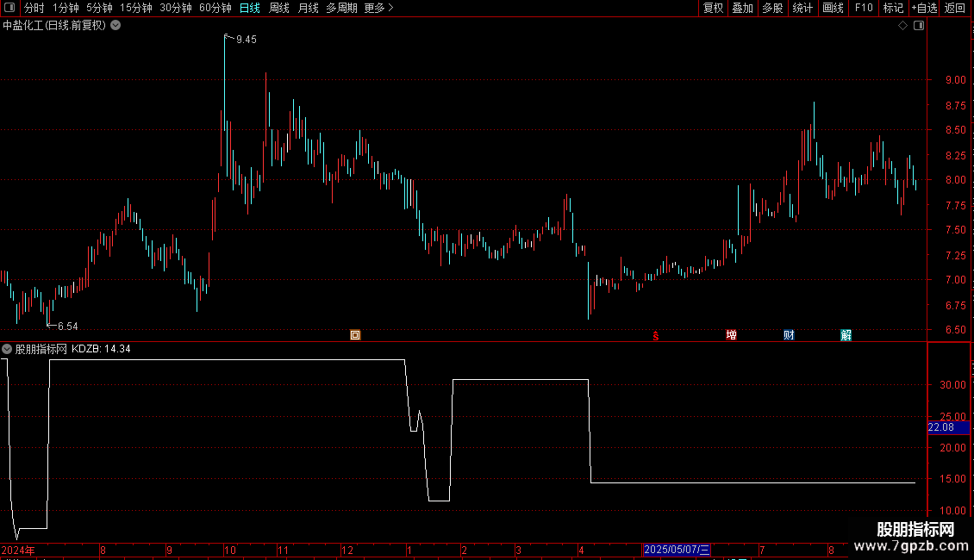Switch to 周线 weekly chart
This screenshot has height=560, width=974.
pos(279,8)
